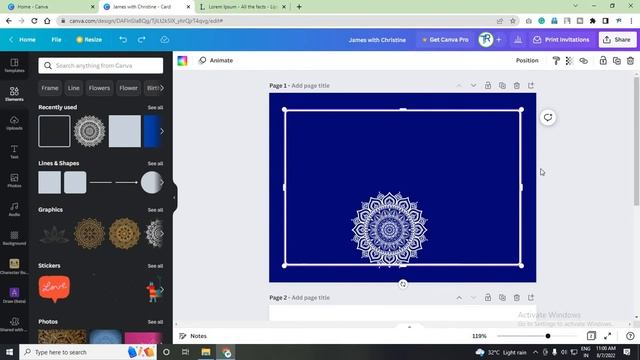Screen dimensions: 640x360
Task: Duplicate Page 2
Action: [x=502, y=298]
